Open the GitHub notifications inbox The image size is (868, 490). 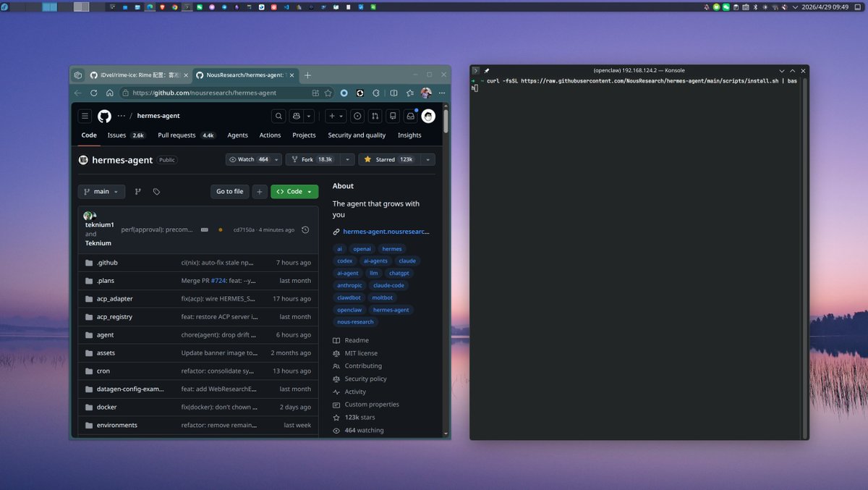click(x=411, y=116)
